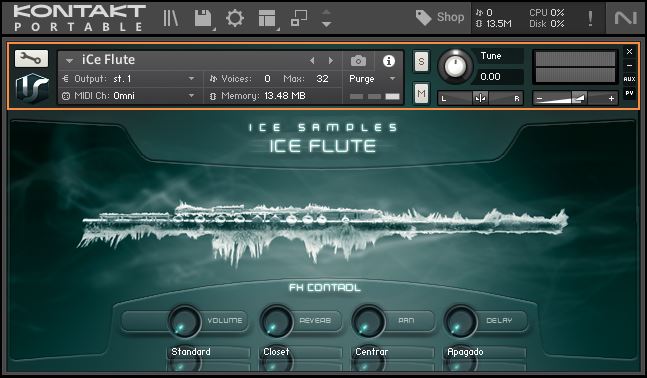This screenshot has height=378, width=647.
Task: Open instrument edit mode wrench icon
Action: point(31,59)
